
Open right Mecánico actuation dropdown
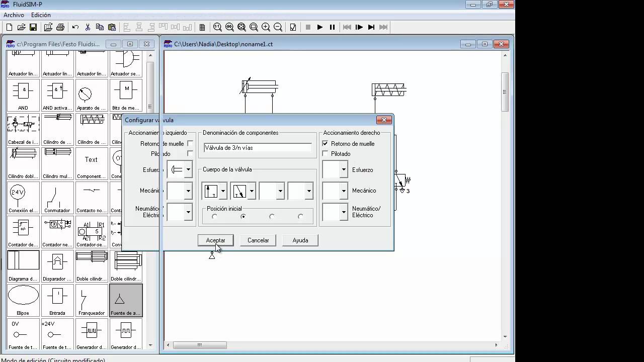[344, 191]
